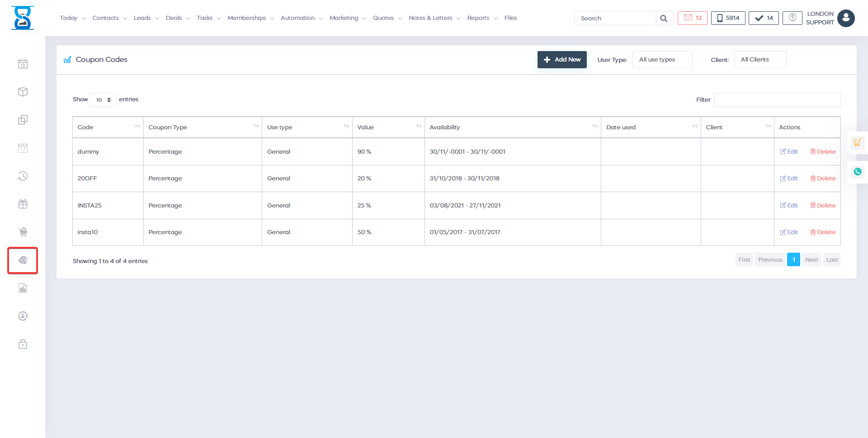Viewport: 868px width, 438px height.
Task: Click the magnifier search icon button
Action: [664, 19]
